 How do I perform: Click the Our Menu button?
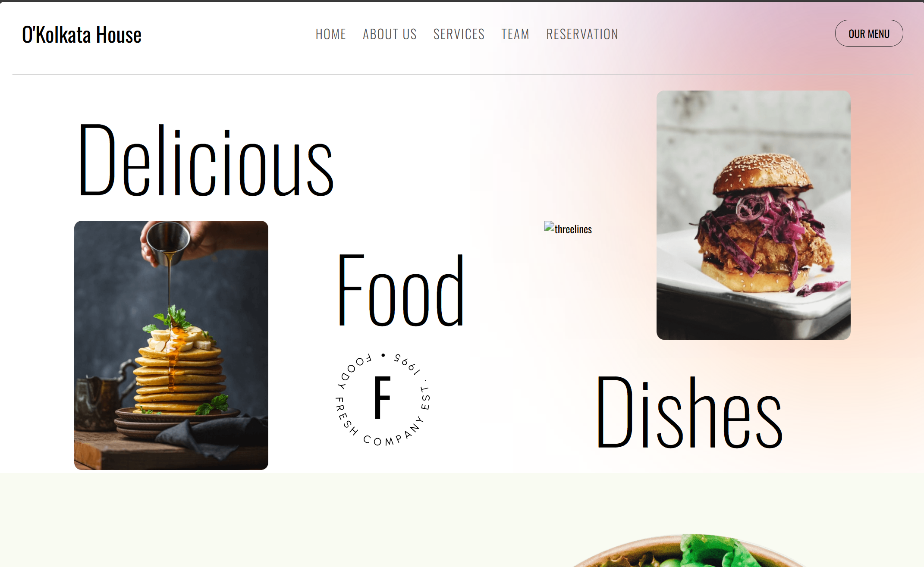pyautogui.click(x=869, y=33)
